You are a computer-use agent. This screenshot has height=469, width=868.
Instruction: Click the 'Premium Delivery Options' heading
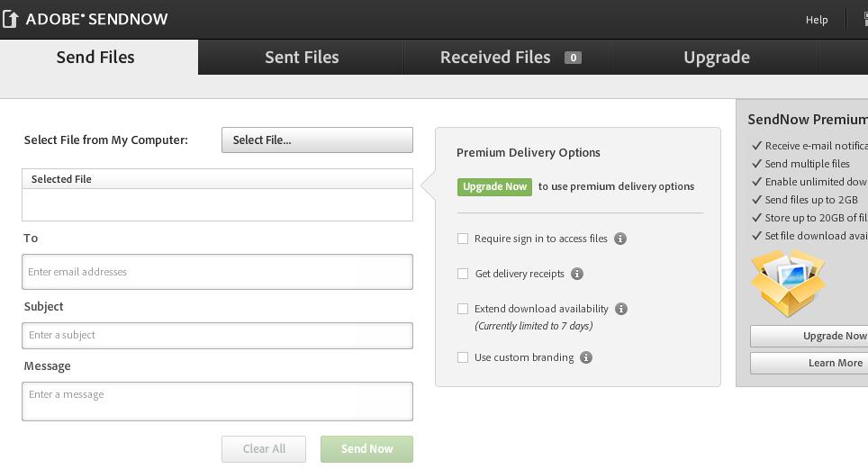click(x=529, y=153)
